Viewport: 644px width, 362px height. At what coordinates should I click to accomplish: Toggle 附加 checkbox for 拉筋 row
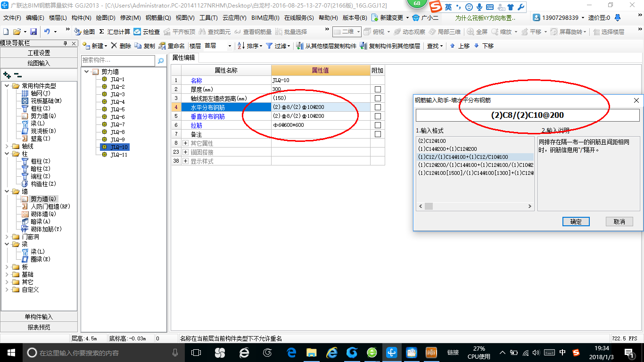378,125
